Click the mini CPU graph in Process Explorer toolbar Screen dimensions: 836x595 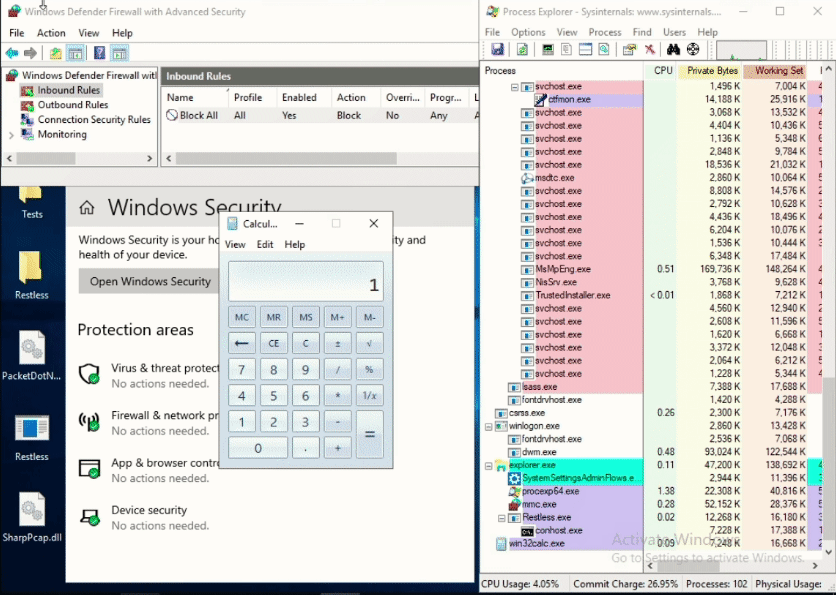pyautogui.click(x=741, y=50)
